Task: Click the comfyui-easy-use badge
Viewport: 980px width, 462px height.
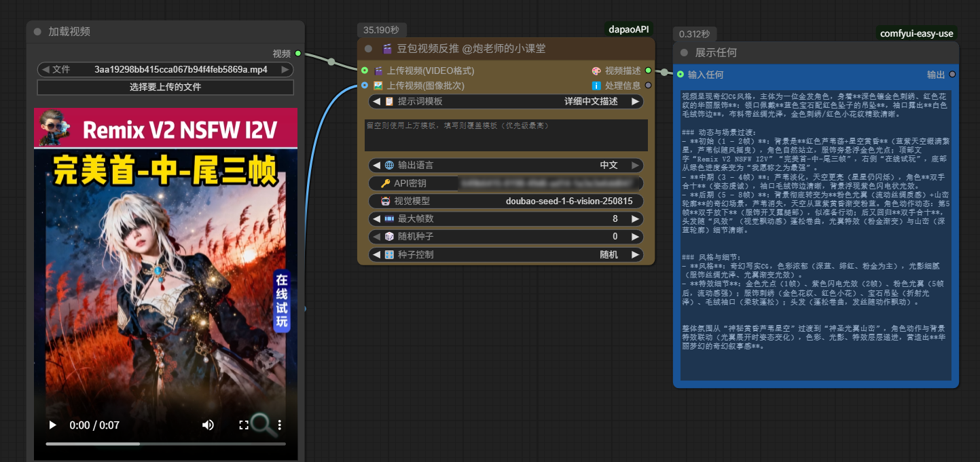Action: (916, 34)
